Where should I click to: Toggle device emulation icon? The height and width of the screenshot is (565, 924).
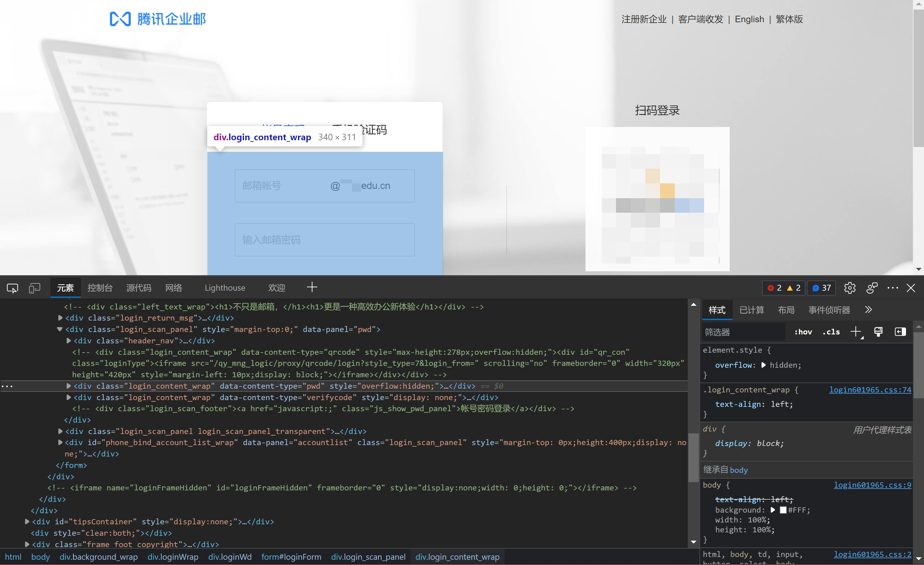pyautogui.click(x=34, y=288)
